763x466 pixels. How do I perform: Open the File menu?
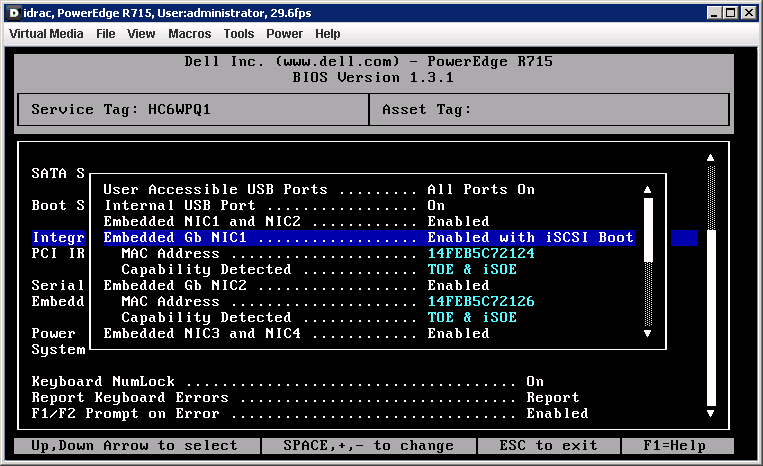(106, 34)
